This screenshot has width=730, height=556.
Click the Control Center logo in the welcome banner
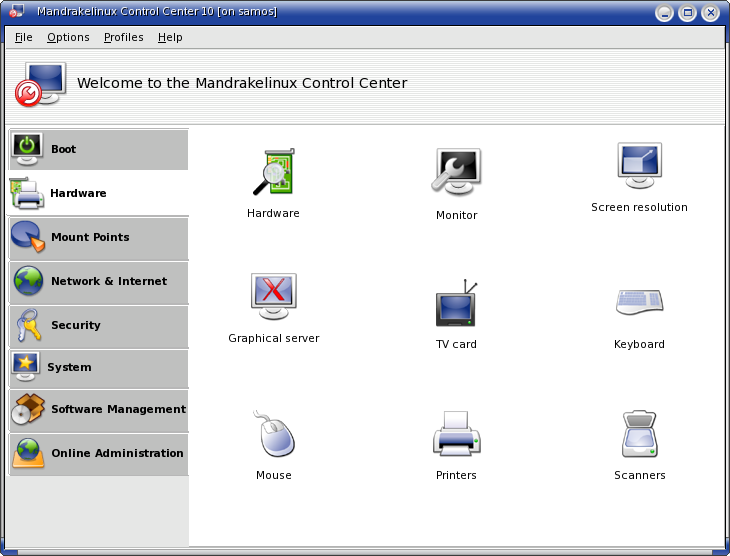pyautogui.click(x=41, y=84)
